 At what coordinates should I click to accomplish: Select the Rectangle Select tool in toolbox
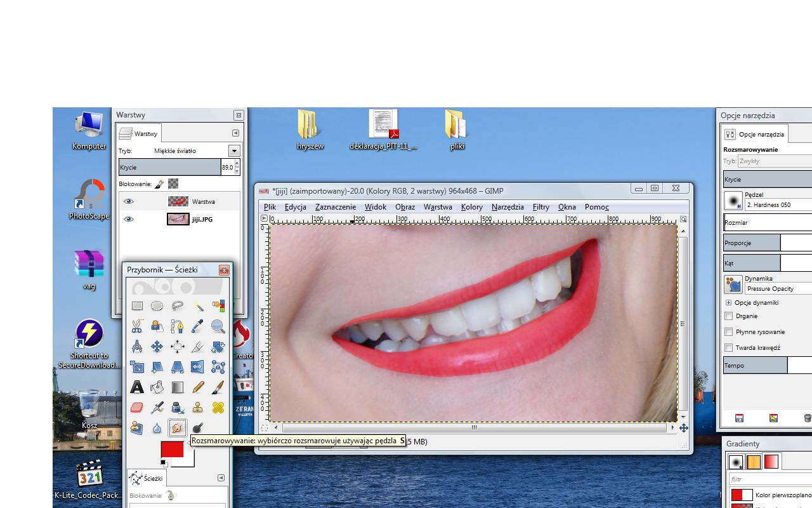137,306
